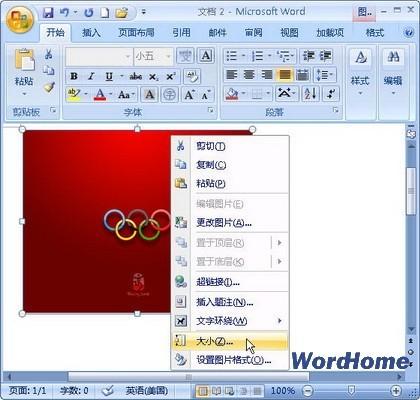Select 更改图片(A)... in context menu
The width and height of the screenshot is (420, 400).
[x=230, y=222]
